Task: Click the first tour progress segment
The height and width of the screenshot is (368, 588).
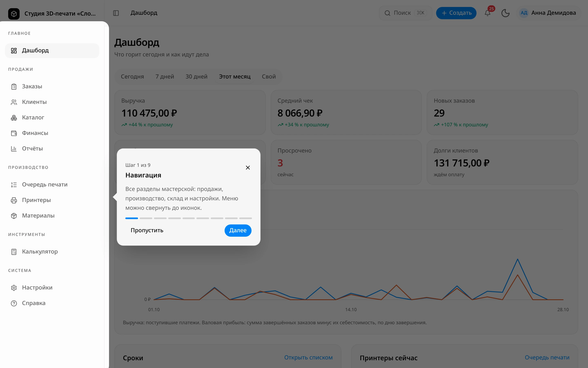Action: (132, 218)
